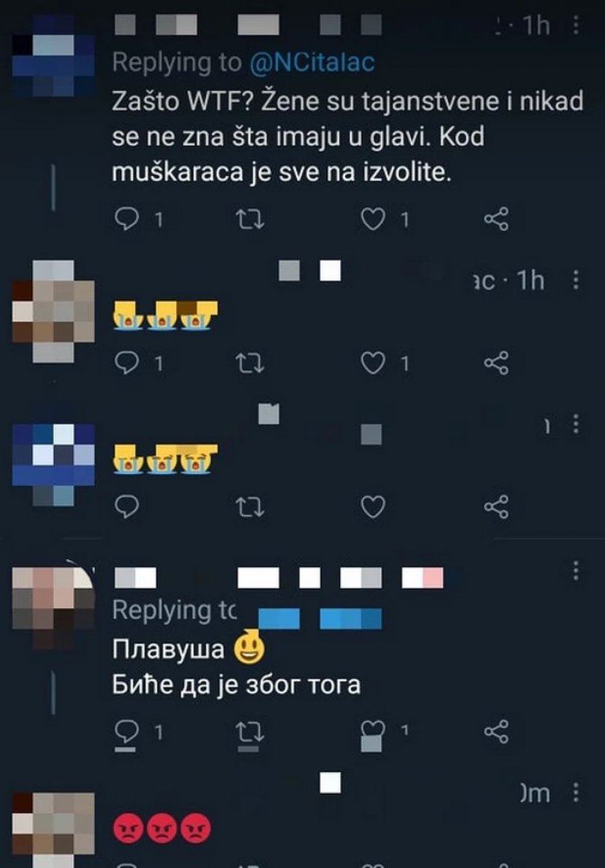
Task: Open more options for 'Плавуша' tweet
Action: [576, 571]
